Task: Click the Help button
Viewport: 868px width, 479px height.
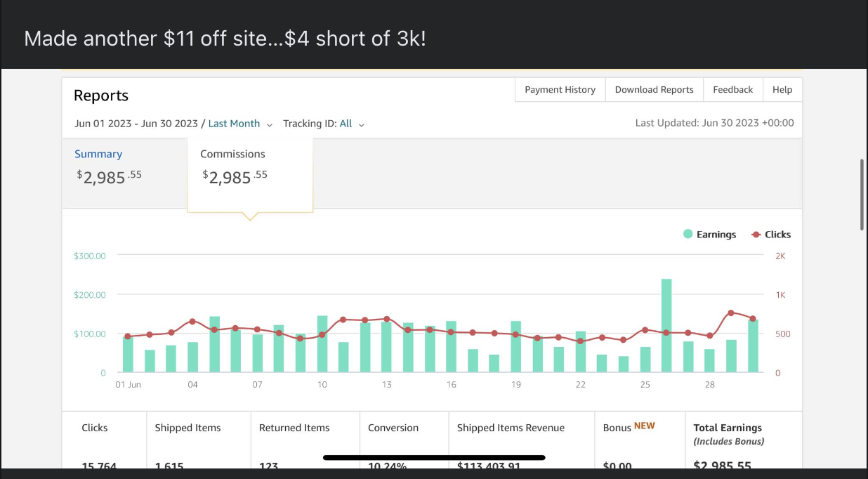Action: pos(782,90)
